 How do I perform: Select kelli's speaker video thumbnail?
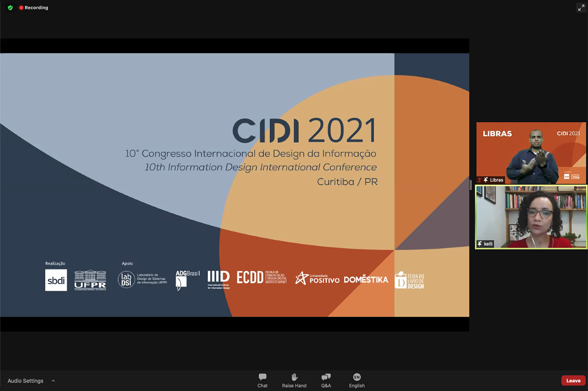point(531,217)
